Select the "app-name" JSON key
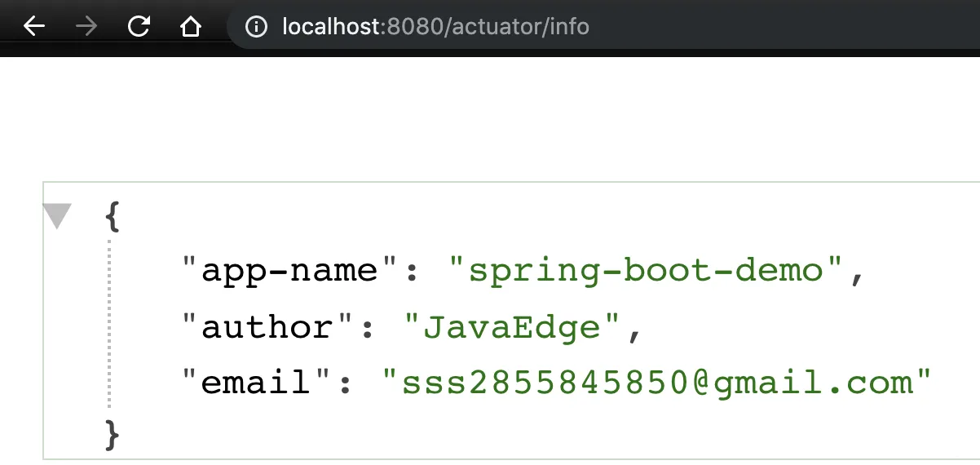The width and height of the screenshot is (980, 465). [291, 270]
